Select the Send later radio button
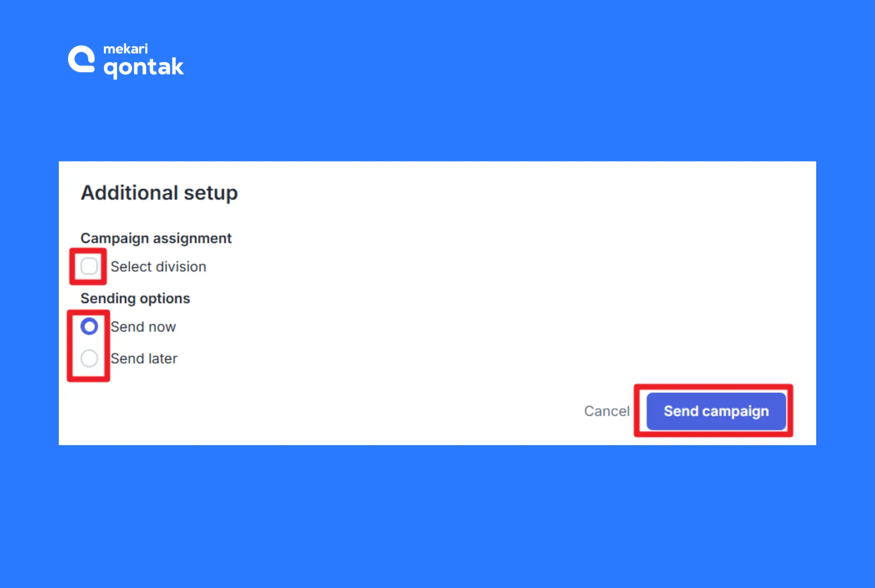Viewport: 875px width, 588px height. 89,358
